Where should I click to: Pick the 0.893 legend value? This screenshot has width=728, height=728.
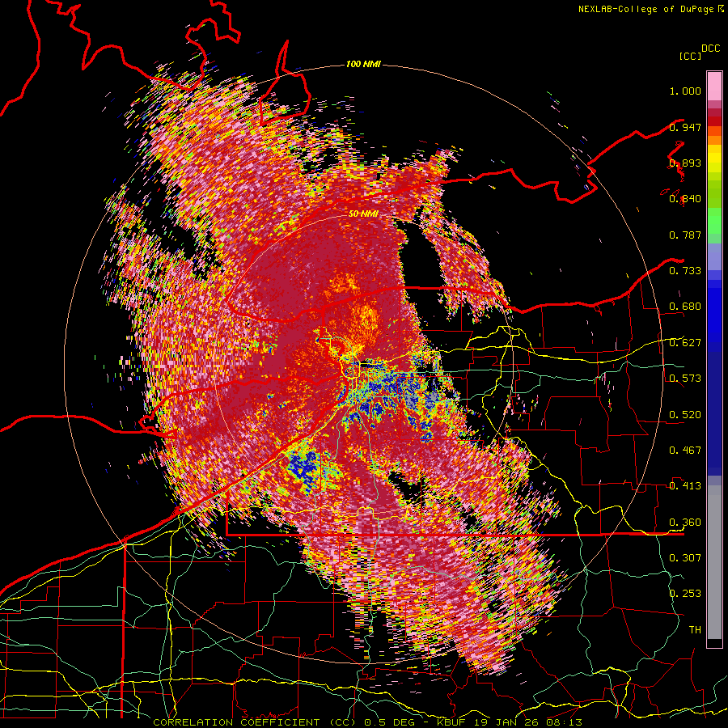(685, 163)
